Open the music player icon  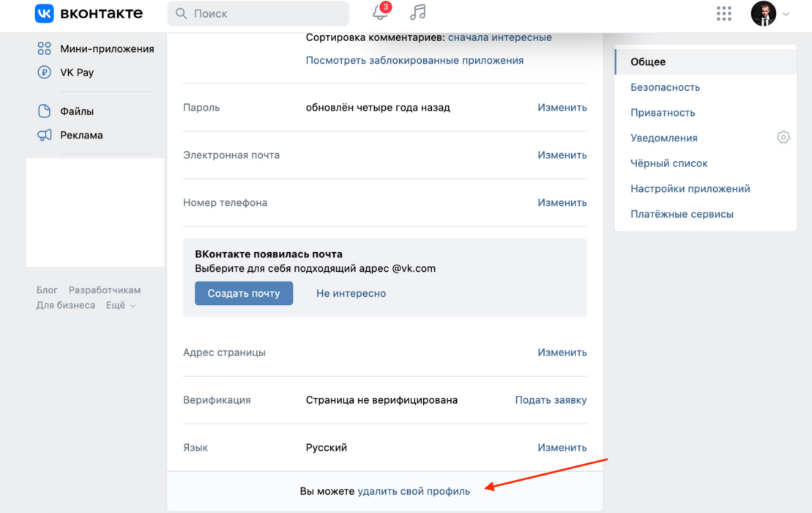pyautogui.click(x=417, y=12)
